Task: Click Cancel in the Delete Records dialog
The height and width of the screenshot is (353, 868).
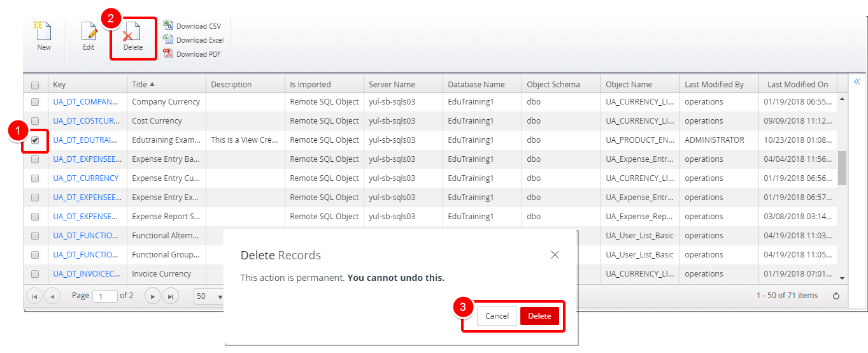Action: [x=497, y=316]
